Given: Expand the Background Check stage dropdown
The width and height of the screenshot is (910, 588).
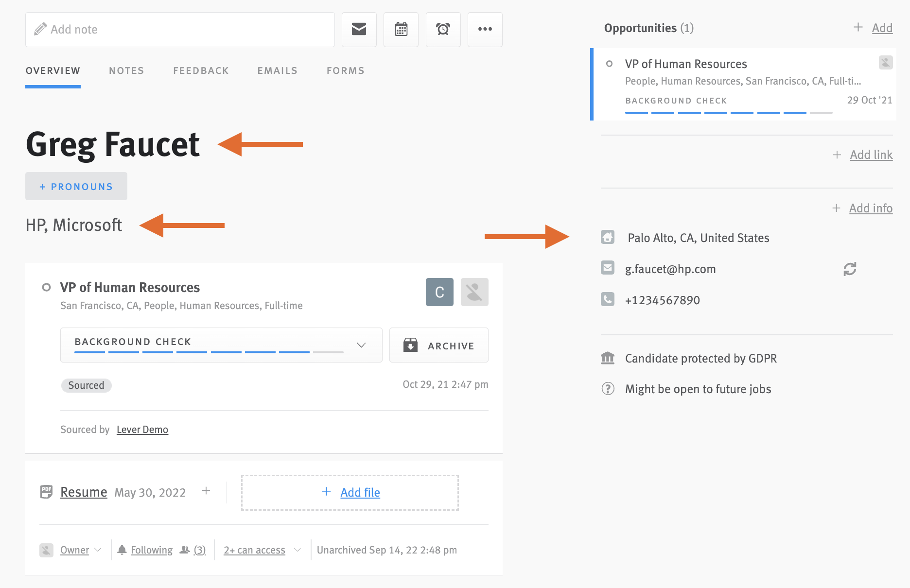Looking at the screenshot, I should click(361, 345).
